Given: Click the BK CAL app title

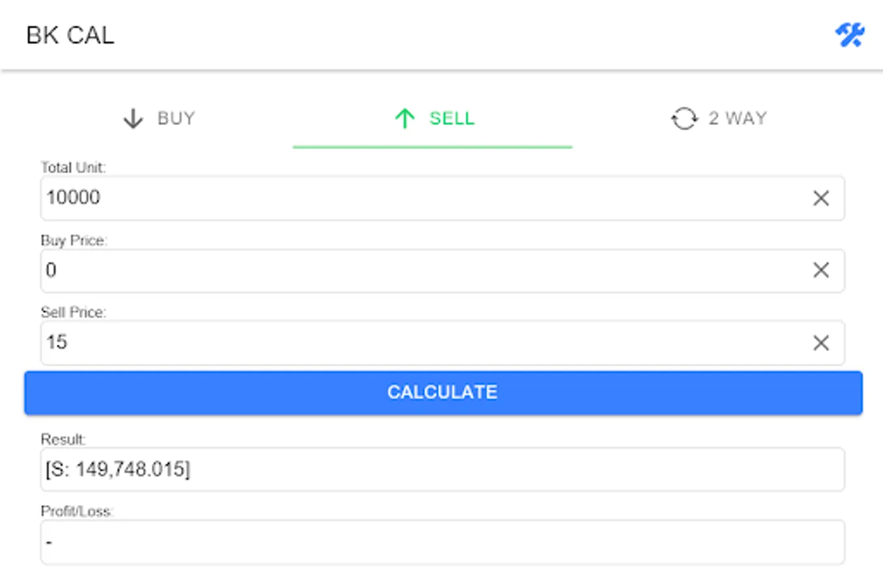Looking at the screenshot, I should click(70, 35).
